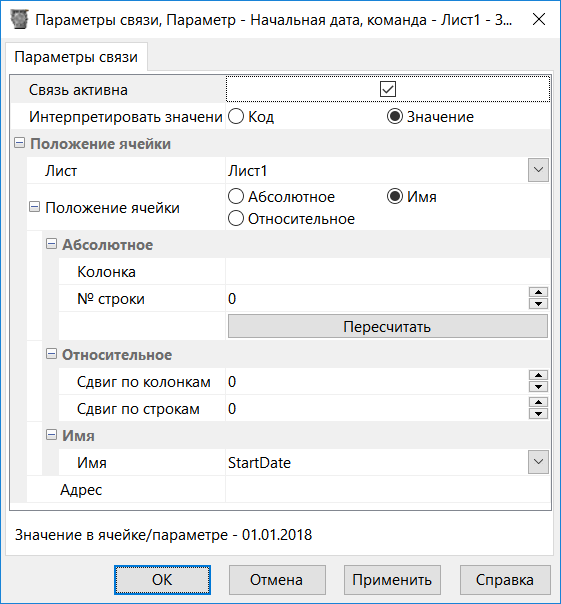Choose the Абсолютное cell position radio
Image resolution: width=561 pixels, height=604 pixels.
[236, 196]
